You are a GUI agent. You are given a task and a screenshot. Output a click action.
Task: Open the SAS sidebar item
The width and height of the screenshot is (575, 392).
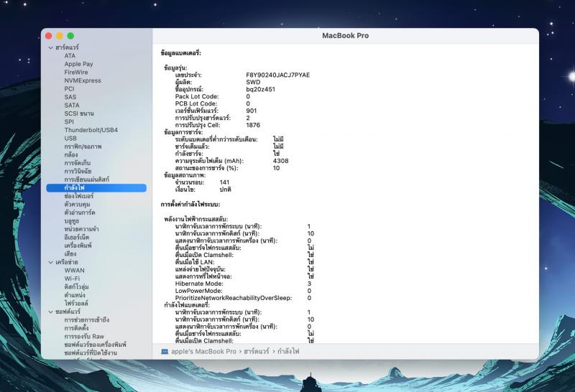click(70, 97)
